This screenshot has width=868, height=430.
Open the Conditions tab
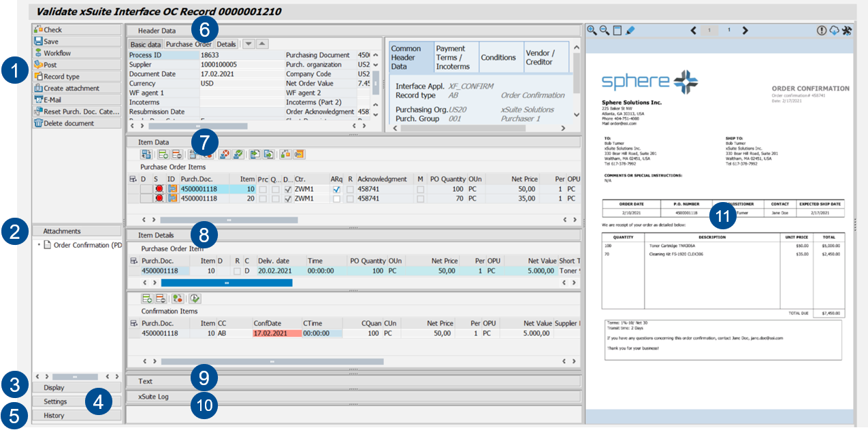(x=498, y=58)
